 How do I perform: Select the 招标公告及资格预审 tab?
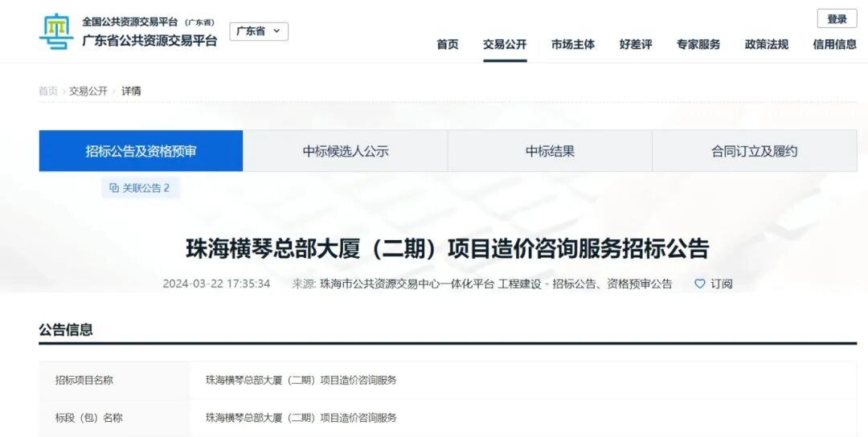[141, 151]
